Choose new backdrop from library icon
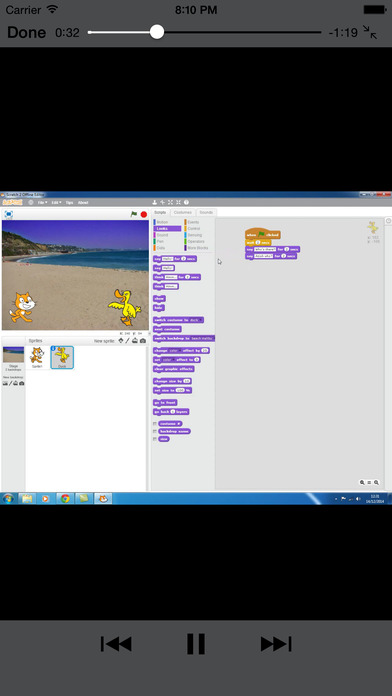392x696 pixels. [5, 383]
